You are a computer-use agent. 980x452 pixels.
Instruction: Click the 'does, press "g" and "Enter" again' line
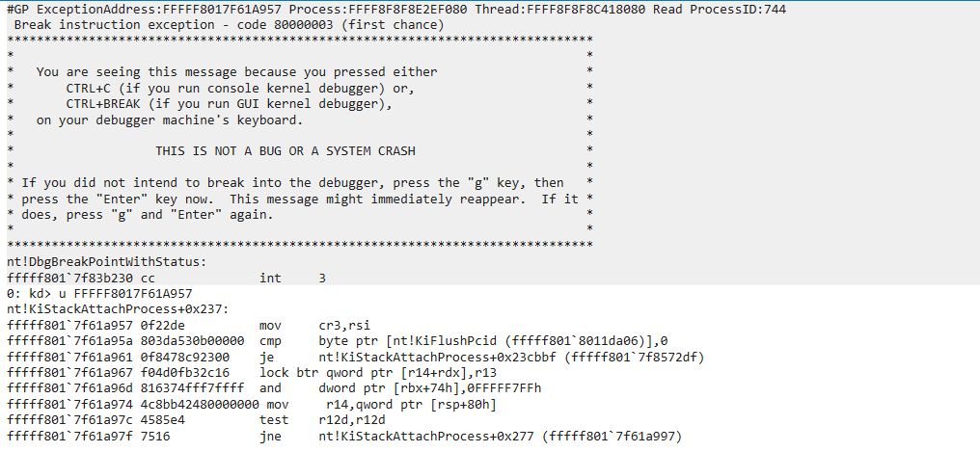pos(148,215)
